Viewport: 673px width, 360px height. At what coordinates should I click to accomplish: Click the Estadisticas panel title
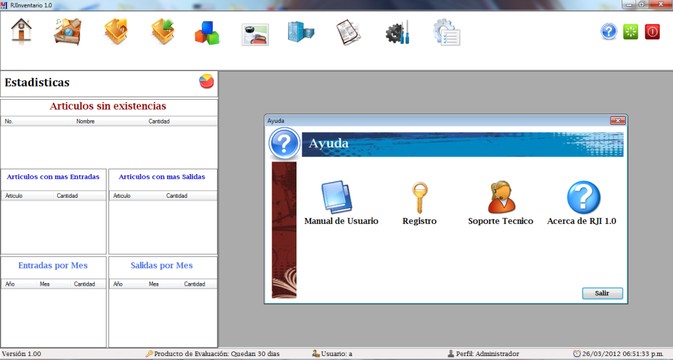(37, 82)
